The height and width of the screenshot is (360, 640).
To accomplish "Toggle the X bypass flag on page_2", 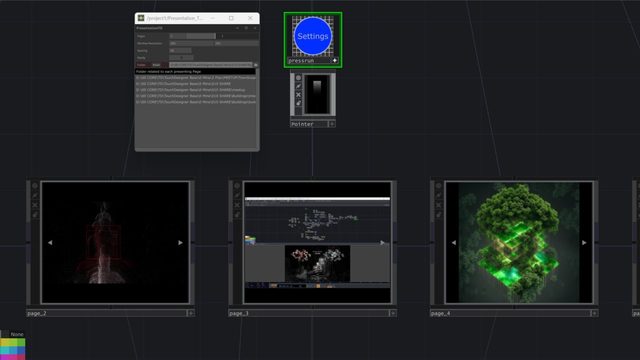I will 35,205.
